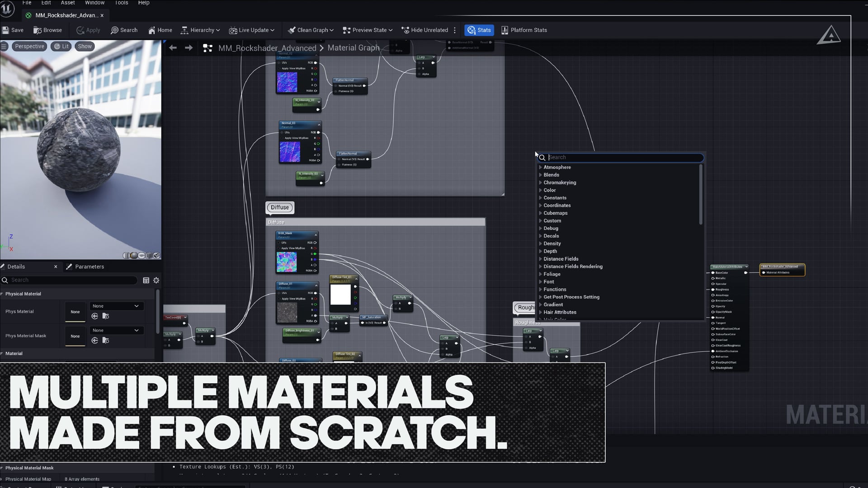
Task: Expand the Chromakeying category
Action: click(540, 183)
